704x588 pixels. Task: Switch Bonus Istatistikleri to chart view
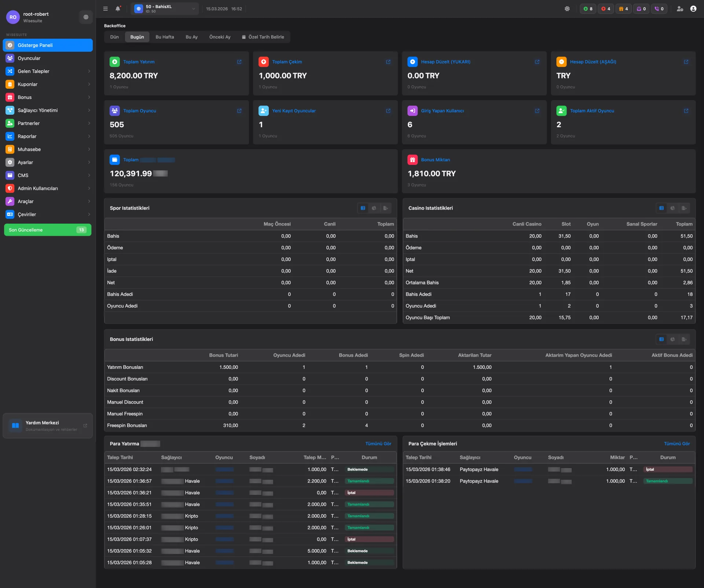point(672,339)
